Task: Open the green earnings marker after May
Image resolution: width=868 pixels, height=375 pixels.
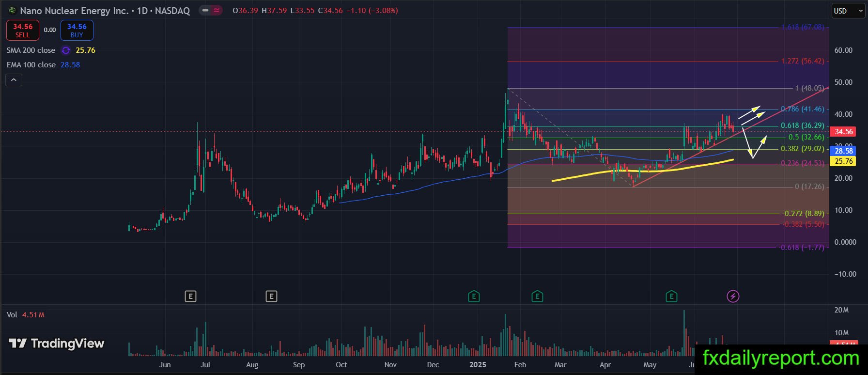Action: [x=671, y=296]
